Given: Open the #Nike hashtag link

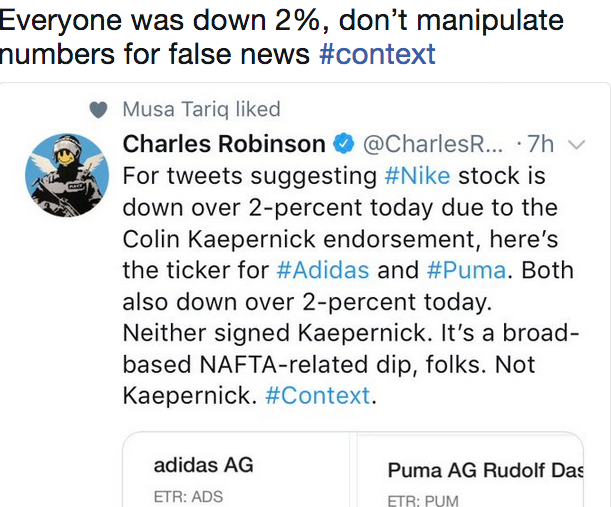Looking at the screenshot, I should point(417,177).
